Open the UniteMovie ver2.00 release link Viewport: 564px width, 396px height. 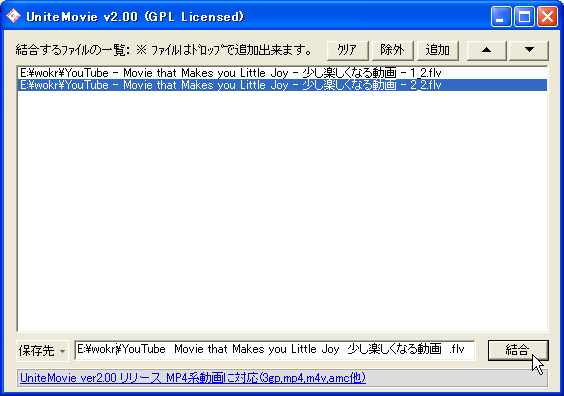point(193,378)
